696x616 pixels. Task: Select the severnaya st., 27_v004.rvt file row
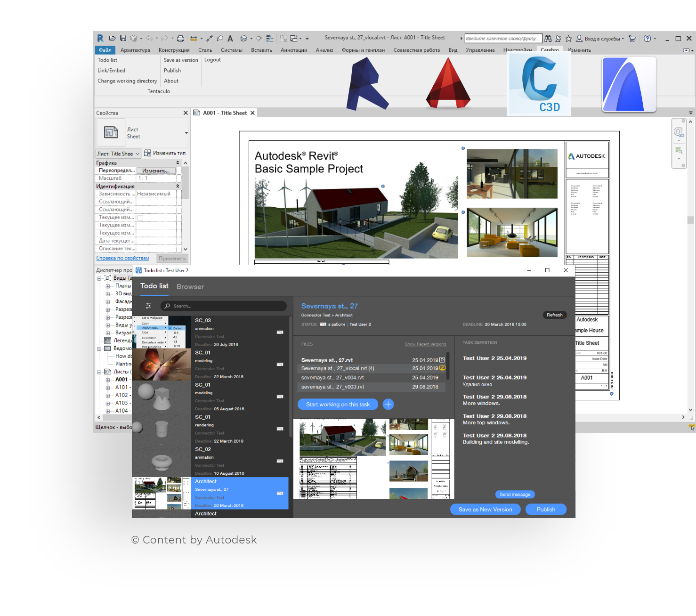pyautogui.click(x=372, y=378)
